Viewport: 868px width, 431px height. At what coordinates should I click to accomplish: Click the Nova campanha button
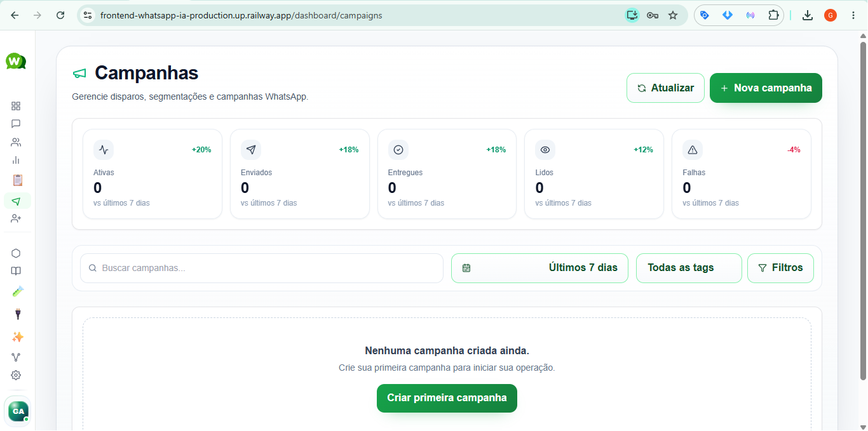766,88
